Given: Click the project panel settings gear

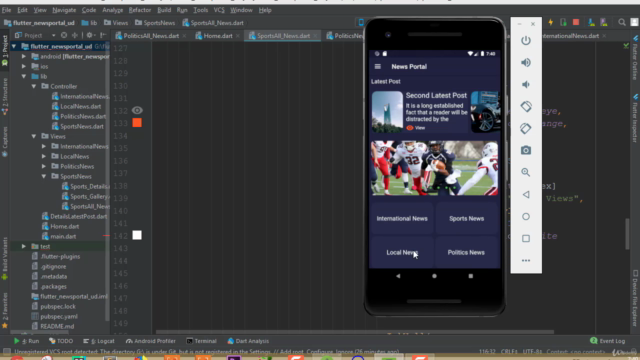Looking at the screenshot, I should (x=89, y=35).
